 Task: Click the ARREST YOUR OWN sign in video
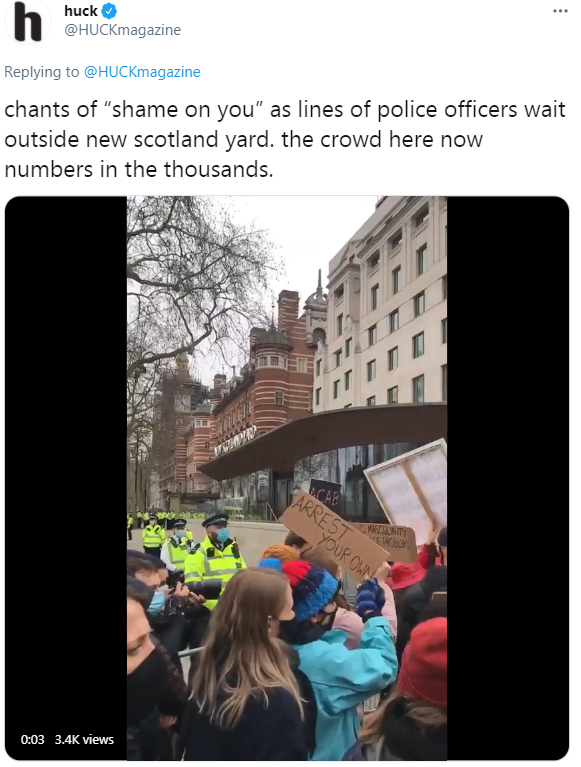pyautogui.click(x=335, y=536)
